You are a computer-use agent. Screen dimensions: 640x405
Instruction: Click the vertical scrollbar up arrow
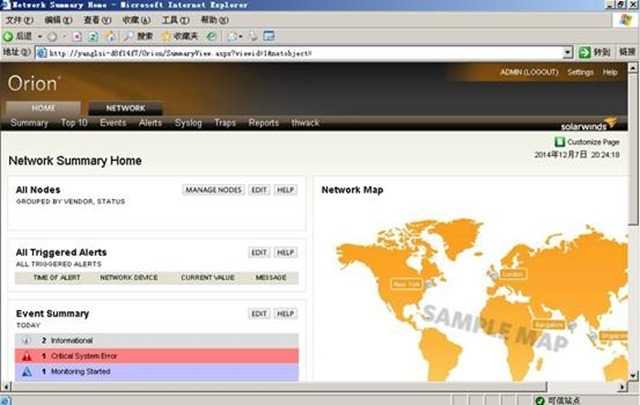coord(633,67)
